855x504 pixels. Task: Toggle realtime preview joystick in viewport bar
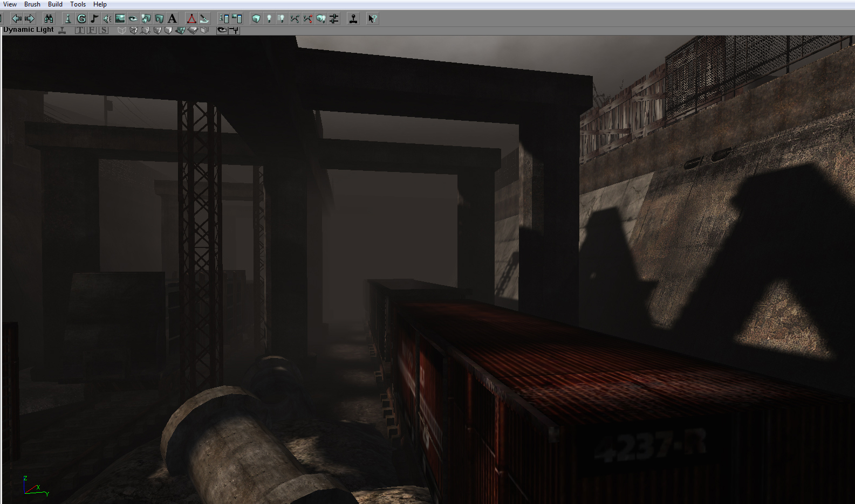pos(62,30)
